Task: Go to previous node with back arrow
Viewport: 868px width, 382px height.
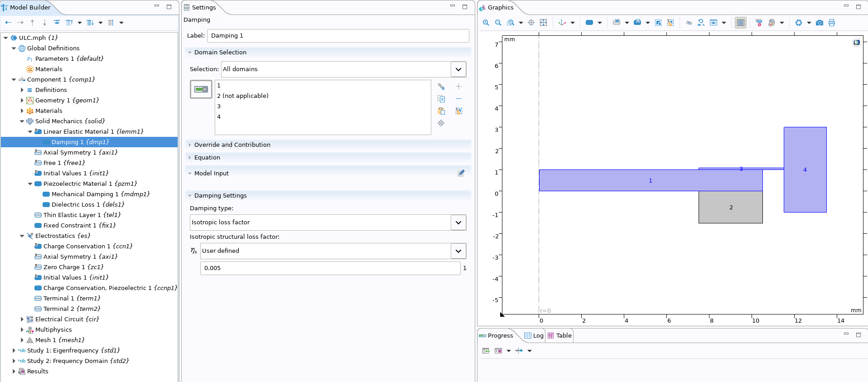Action: 8,23
